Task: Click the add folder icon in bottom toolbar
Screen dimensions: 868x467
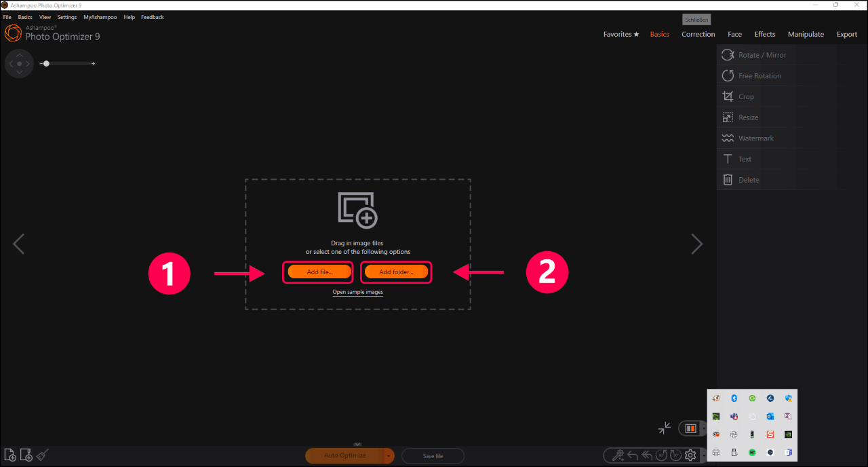Action: point(26,455)
